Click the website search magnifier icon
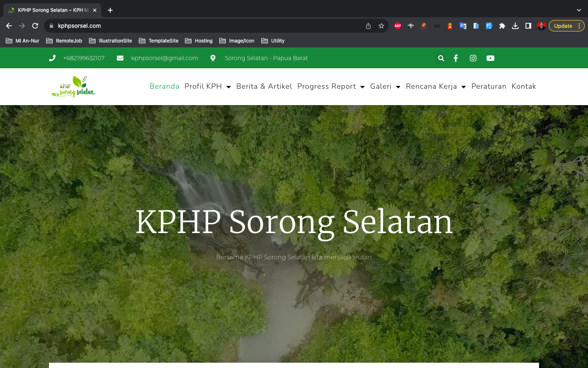This screenshot has height=368, width=588. (x=441, y=58)
